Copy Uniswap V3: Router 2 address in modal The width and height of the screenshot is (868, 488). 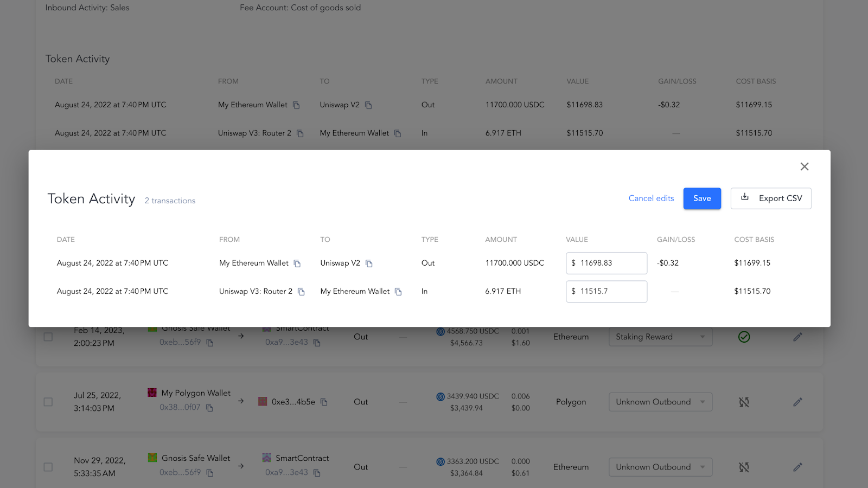301,292
